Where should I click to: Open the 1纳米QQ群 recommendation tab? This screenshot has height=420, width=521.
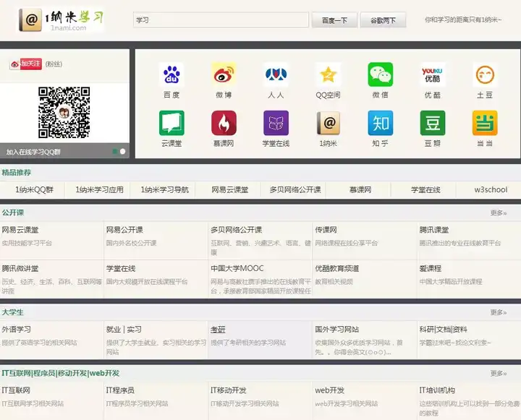pyautogui.click(x=34, y=190)
